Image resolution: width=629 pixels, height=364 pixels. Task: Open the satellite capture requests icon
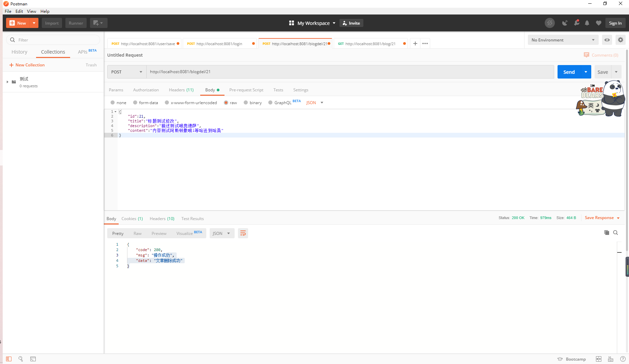point(565,23)
